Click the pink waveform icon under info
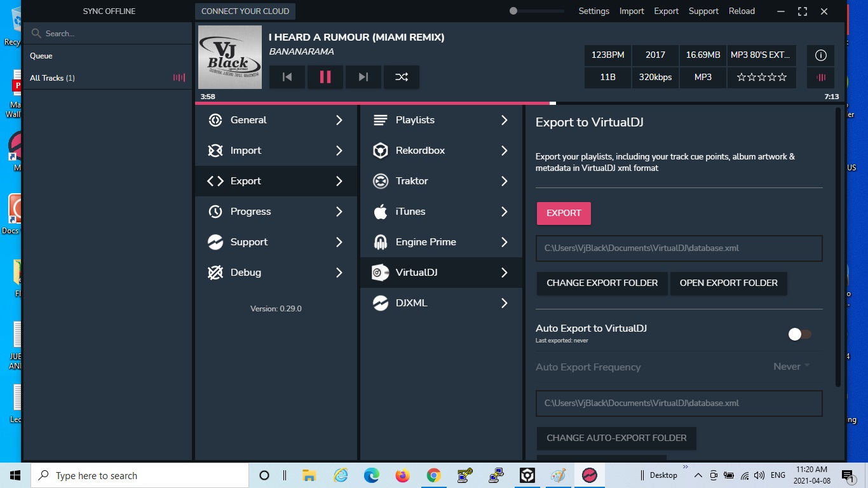The image size is (868, 488). 820,78
